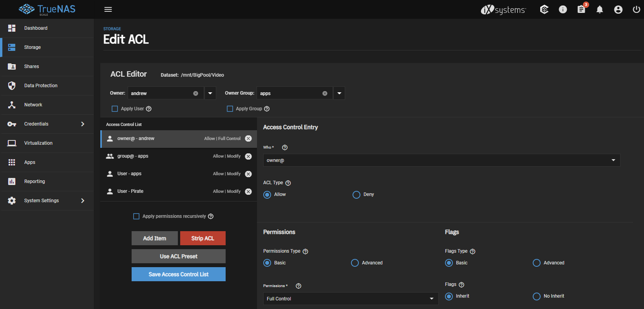Click the STORAGE breadcrumb link
The width and height of the screenshot is (644, 309).
coord(112,29)
